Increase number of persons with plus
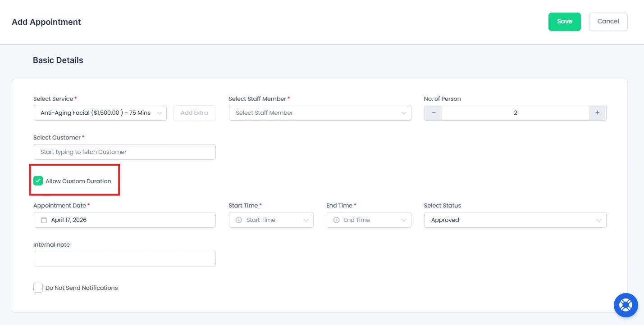This screenshot has width=644, height=325. 597,113
